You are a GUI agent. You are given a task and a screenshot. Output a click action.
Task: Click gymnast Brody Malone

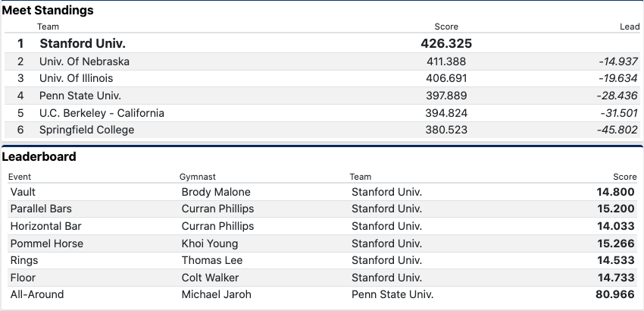[216, 192]
